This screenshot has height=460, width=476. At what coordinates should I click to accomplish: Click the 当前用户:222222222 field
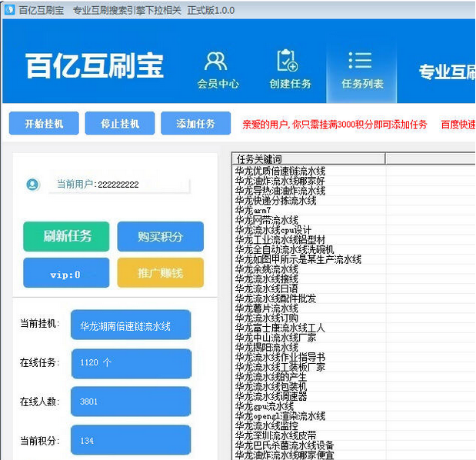119,185
